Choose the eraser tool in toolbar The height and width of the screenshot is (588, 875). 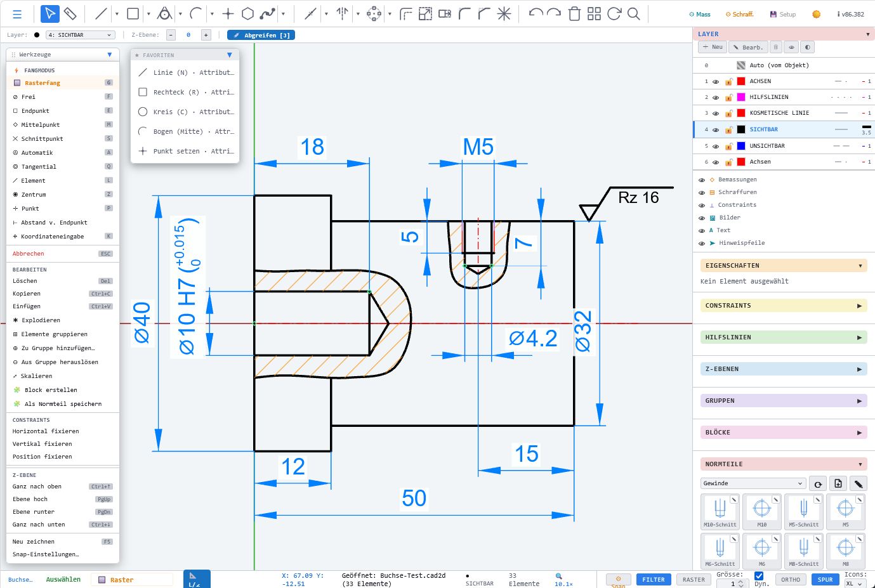pos(70,13)
